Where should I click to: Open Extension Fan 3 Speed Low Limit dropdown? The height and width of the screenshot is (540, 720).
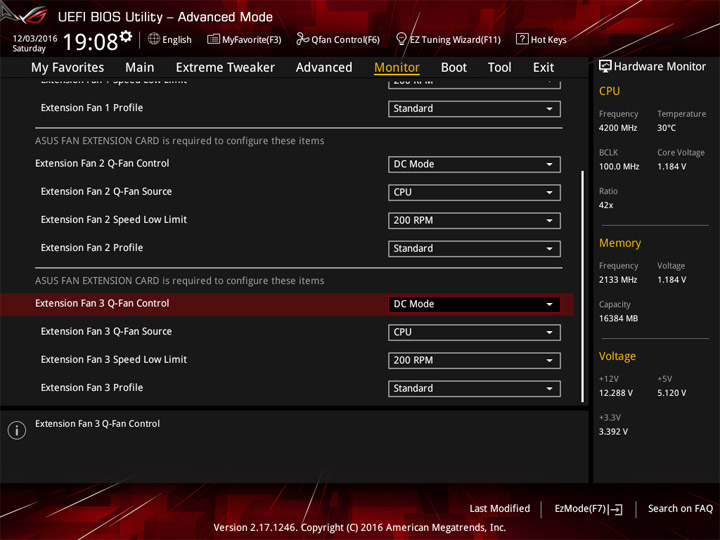tap(474, 360)
